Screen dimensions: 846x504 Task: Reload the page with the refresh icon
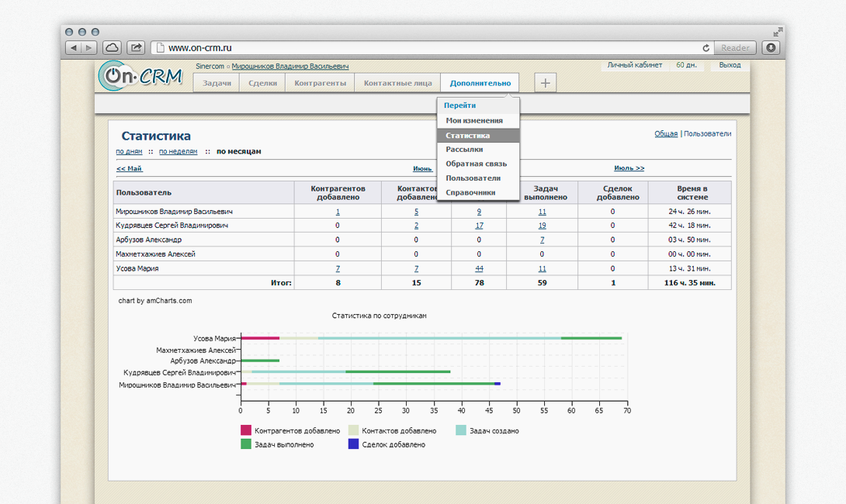click(706, 48)
